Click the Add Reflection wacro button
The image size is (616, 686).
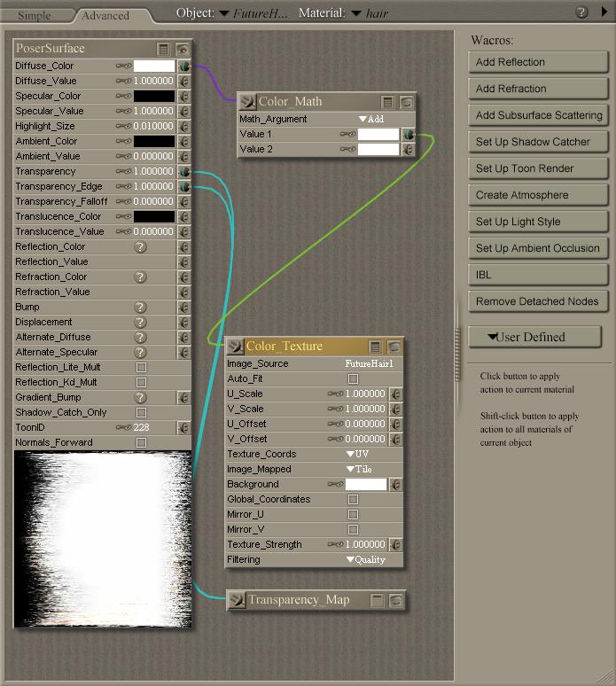pos(538,62)
